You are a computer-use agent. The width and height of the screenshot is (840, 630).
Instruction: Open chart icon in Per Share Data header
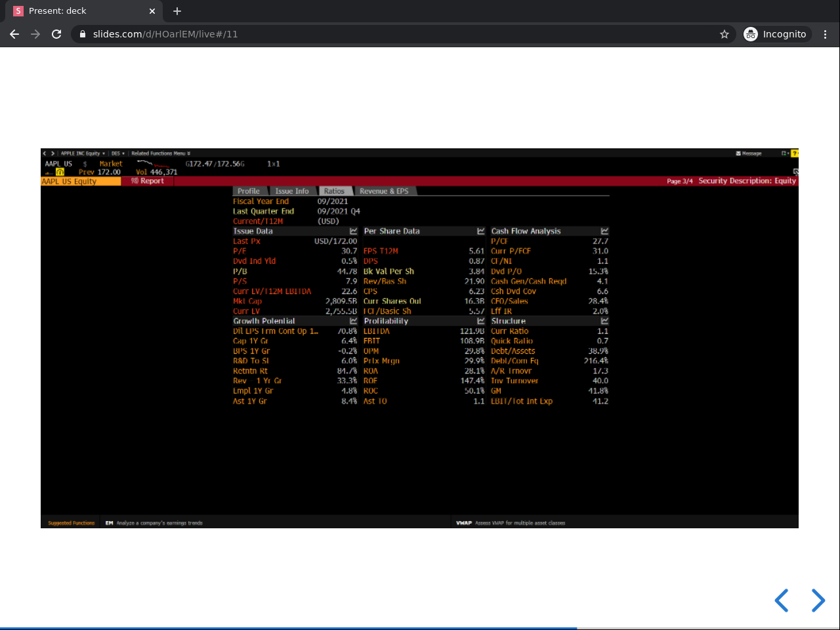(481, 231)
